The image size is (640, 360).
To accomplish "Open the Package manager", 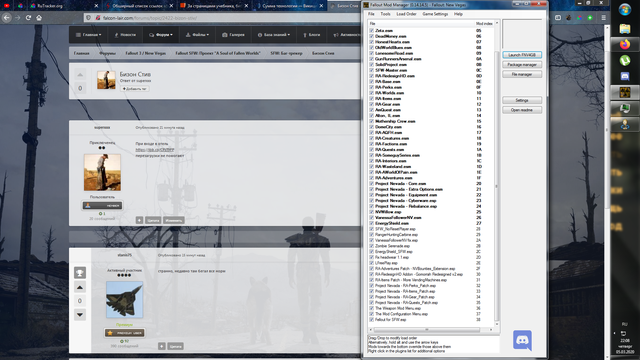I will click(x=522, y=64).
